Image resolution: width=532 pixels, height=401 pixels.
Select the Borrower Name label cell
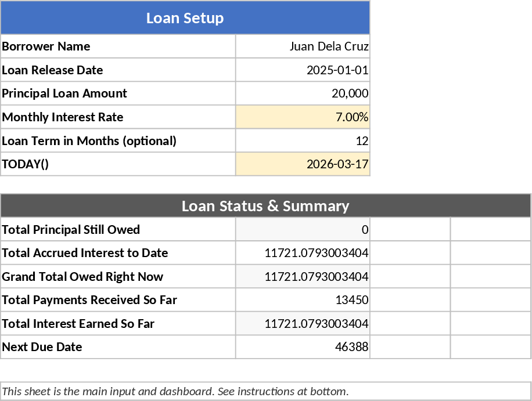[118, 46]
